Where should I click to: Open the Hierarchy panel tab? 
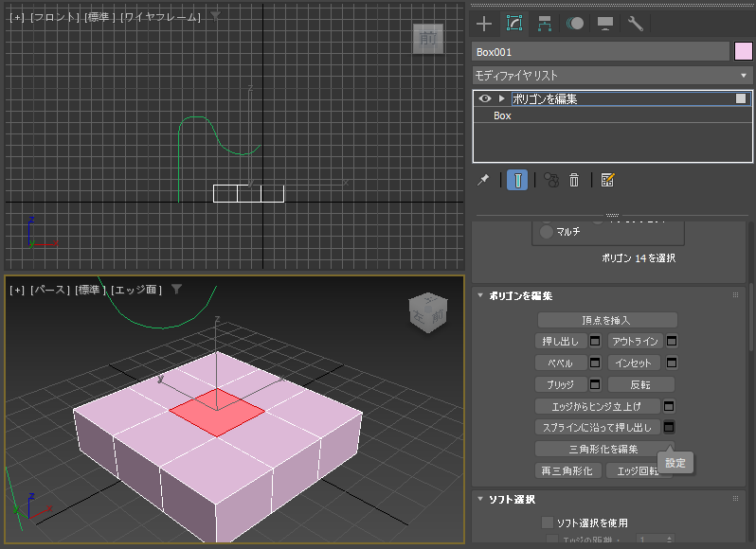[x=545, y=24]
